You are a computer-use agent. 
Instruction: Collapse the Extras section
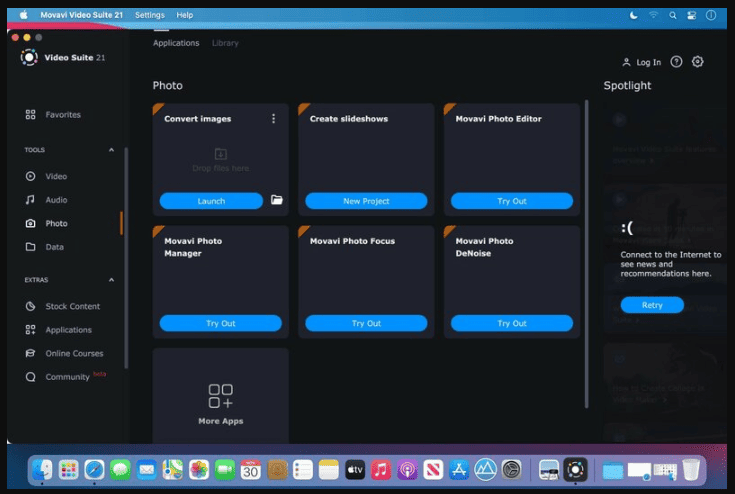click(x=111, y=280)
